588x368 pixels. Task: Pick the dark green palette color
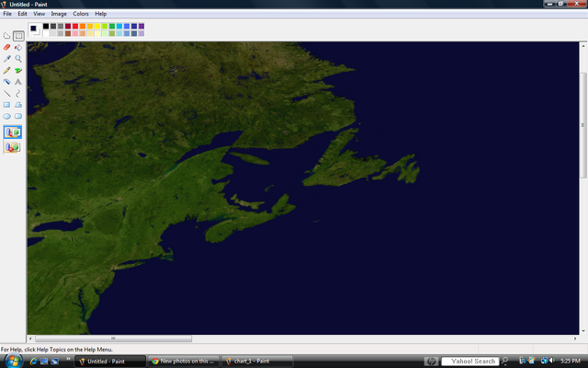point(112,26)
